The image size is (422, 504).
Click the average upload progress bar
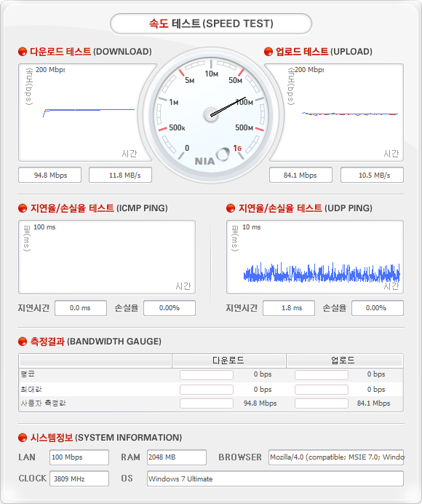pos(322,375)
